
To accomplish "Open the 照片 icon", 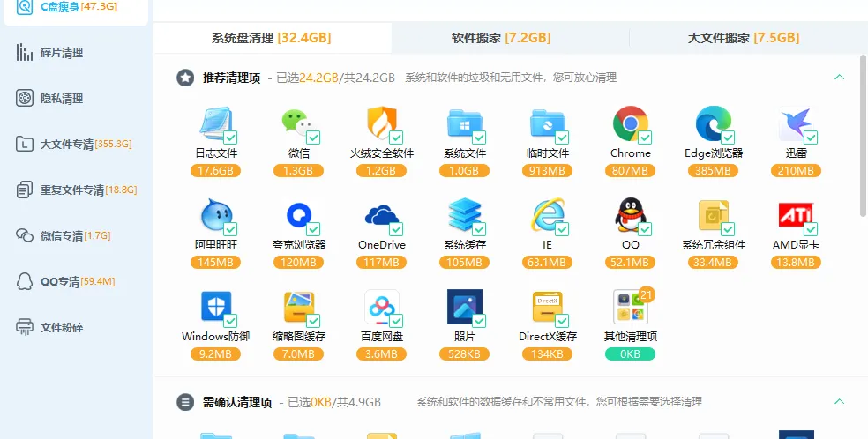I will [465, 308].
